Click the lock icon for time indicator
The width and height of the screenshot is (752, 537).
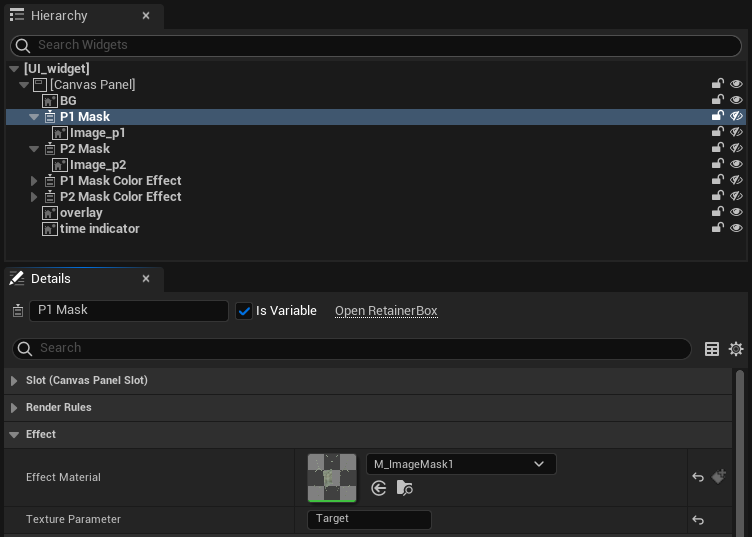click(x=717, y=228)
